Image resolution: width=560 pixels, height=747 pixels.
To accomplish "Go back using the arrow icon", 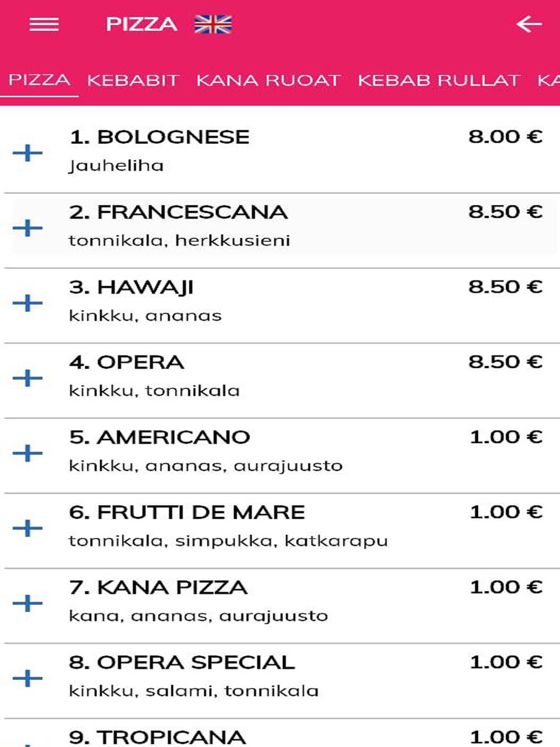I will [529, 25].
